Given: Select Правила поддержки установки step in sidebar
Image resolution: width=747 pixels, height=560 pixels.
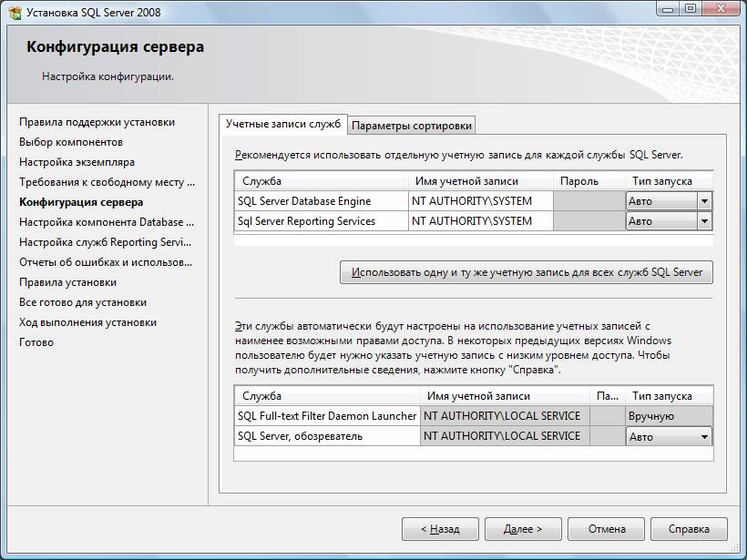Looking at the screenshot, I should coord(97,122).
